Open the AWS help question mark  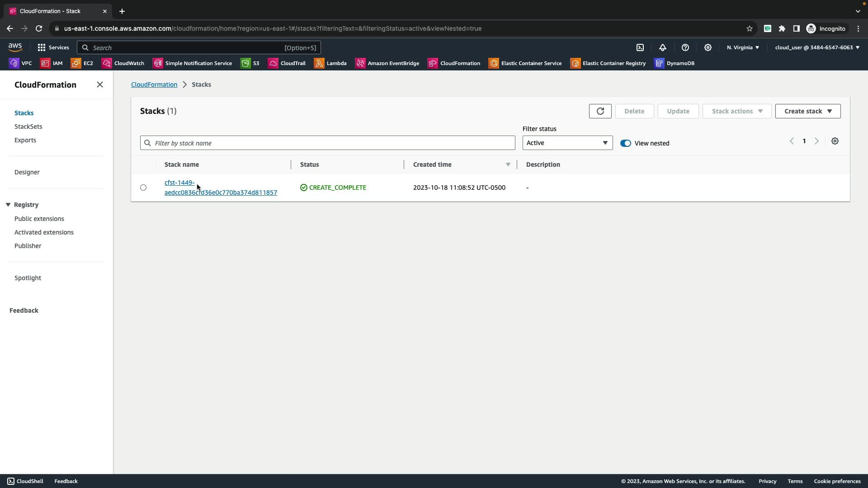click(685, 47)
